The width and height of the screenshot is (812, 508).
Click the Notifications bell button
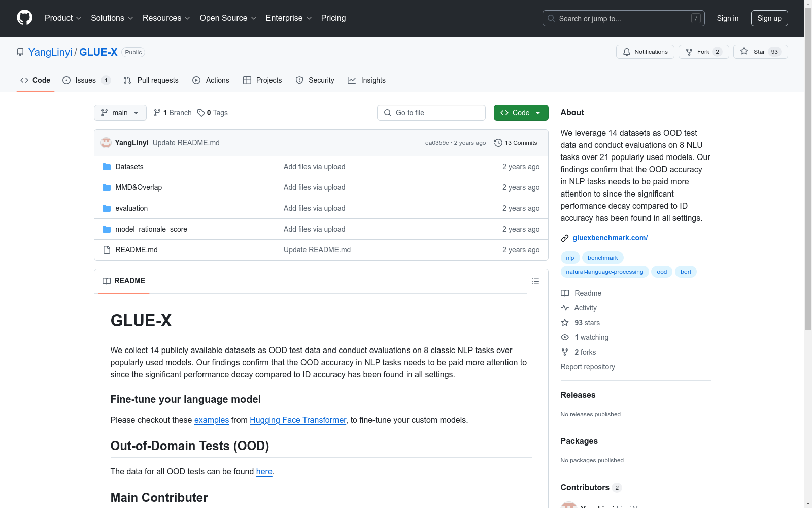tap(645, 52)
